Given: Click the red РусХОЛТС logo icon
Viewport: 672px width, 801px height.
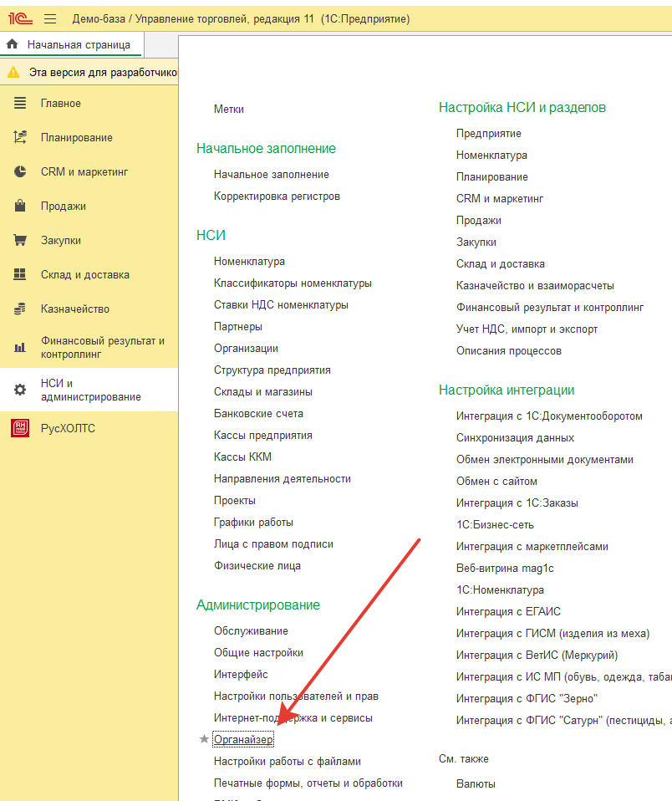Looking at the screenshot, I should coord(20,428).
